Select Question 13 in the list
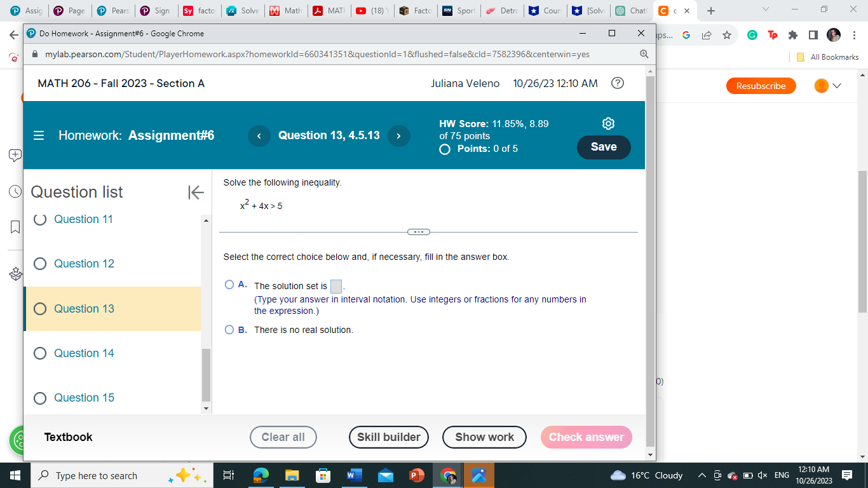Viewport: 868px width, 488px height. click(112, 309)
